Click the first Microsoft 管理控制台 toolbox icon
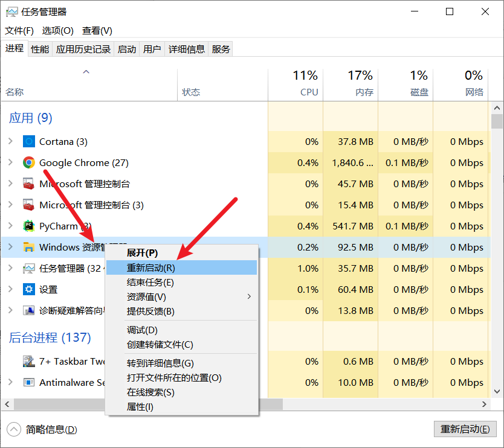504x448 pixels. [28, 184]
